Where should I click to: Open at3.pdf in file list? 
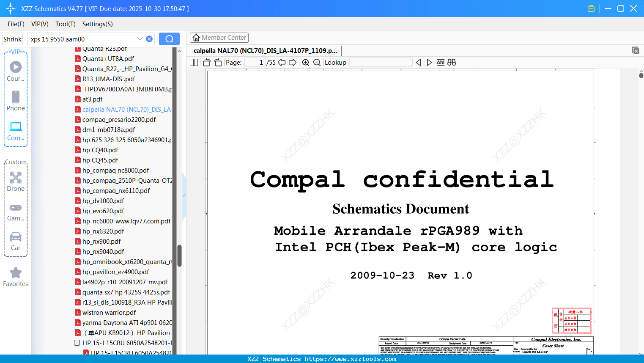coord(93,99)
